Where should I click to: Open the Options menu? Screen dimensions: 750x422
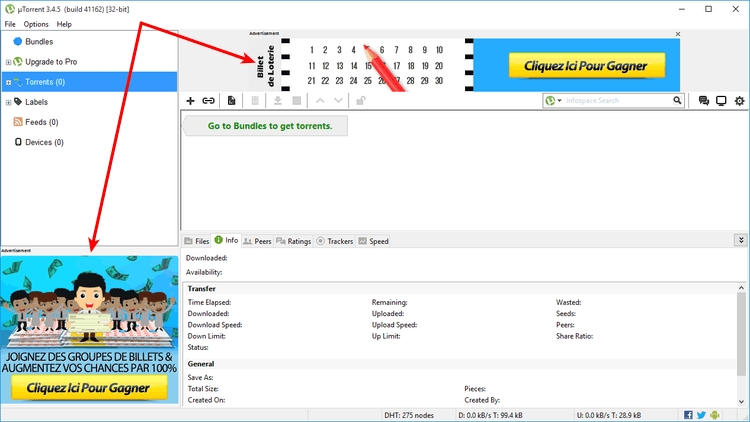point(36,24)
